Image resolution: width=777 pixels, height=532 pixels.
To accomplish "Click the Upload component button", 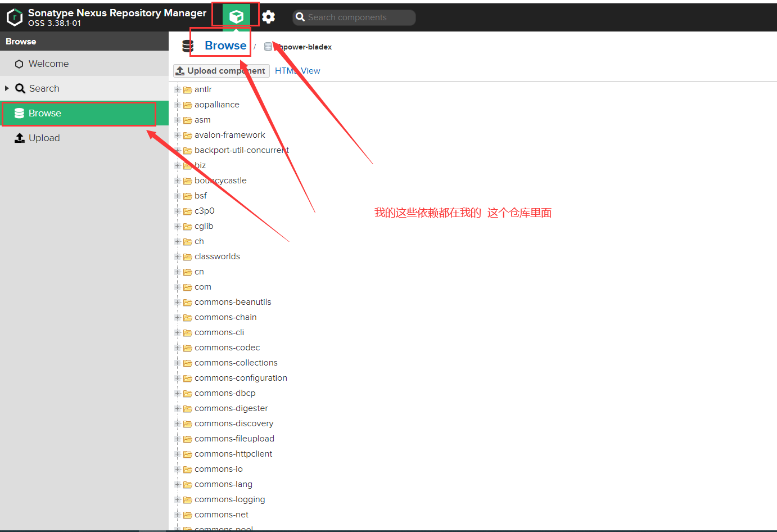I will (222, 71).
